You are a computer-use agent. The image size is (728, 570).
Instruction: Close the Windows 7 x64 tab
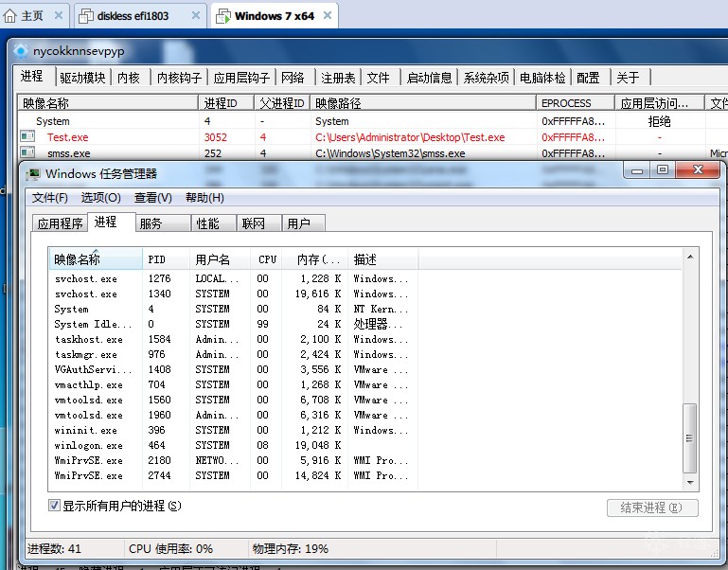328,15
